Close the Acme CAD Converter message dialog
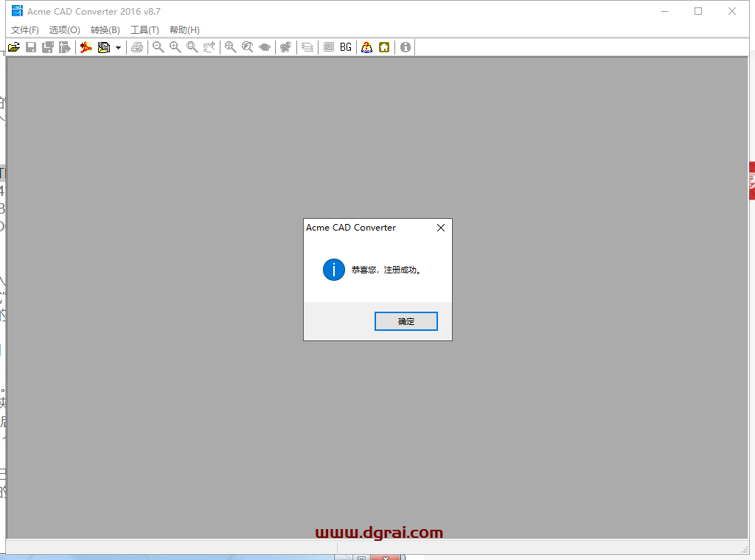Image resolution: width=755 pixels, height=560 pixels. click(x=441, y=228)
